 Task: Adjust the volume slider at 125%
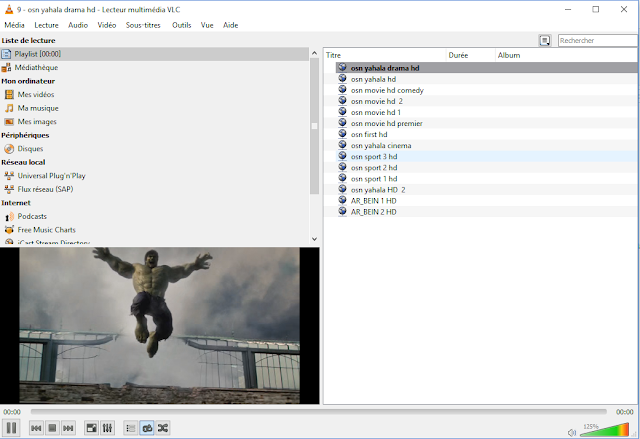[x=604, y=430]
